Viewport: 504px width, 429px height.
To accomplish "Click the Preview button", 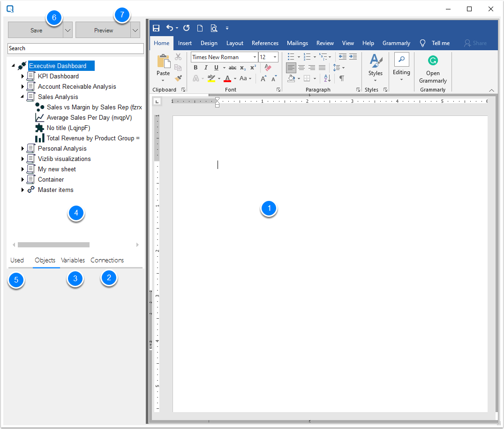I will [103, 30].
